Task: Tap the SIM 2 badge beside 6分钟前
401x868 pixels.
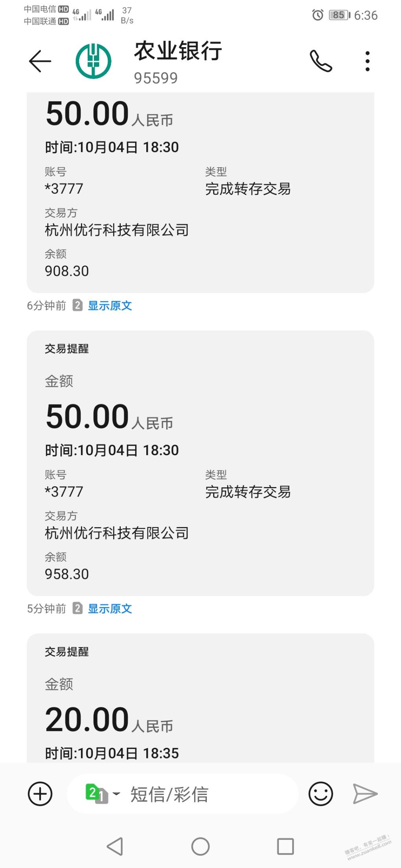Action: pos(77,305)
